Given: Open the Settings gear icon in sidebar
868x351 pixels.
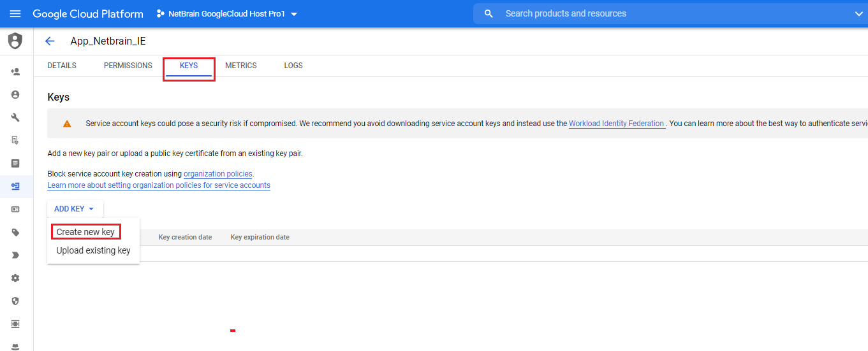Looking at the screenshot, I should 15,278.
